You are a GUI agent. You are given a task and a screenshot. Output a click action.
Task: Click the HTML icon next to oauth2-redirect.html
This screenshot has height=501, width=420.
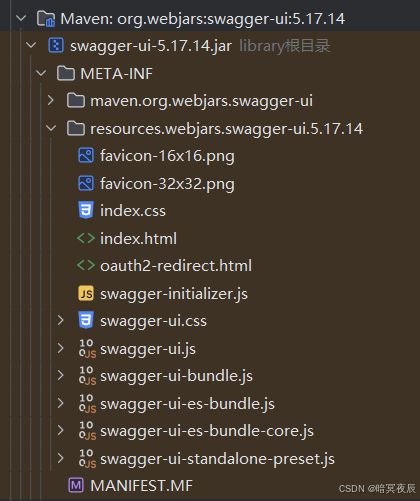(x=86, y=265)
